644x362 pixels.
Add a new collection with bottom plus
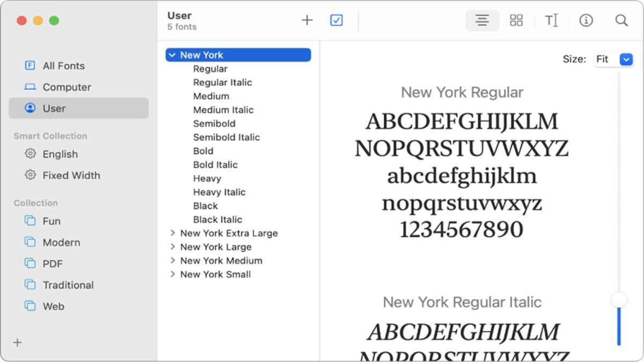click(18, 342)
